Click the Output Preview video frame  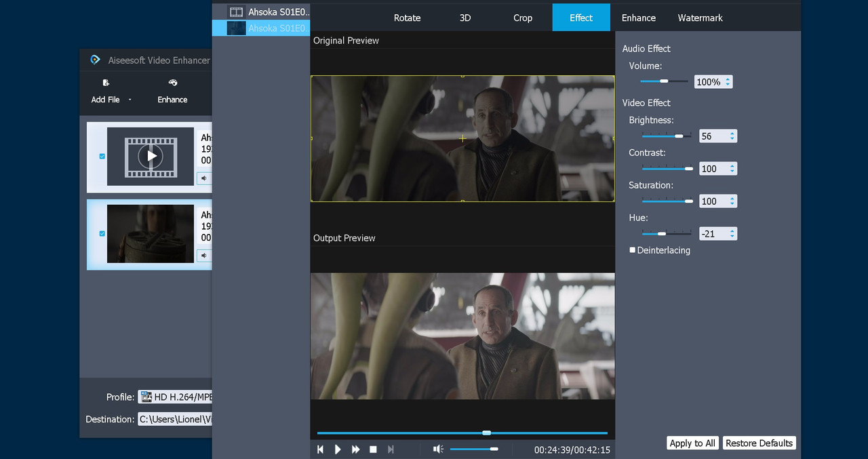[462, 336]
